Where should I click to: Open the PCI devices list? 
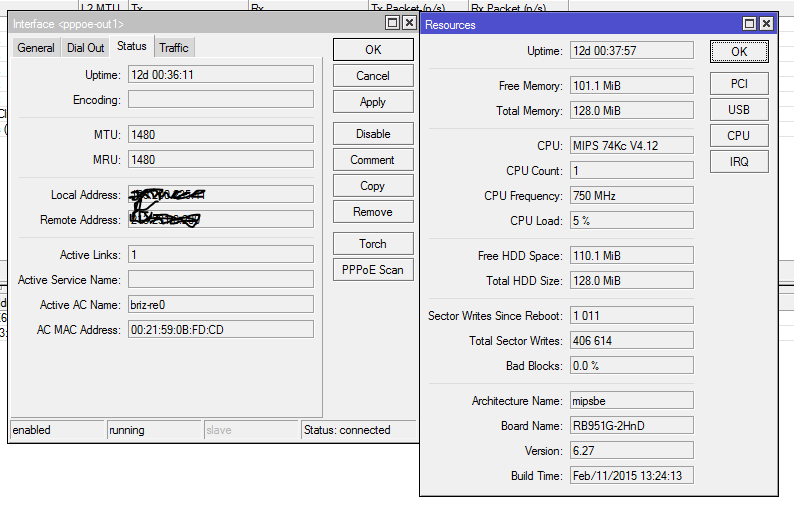(x=738, y=84)
